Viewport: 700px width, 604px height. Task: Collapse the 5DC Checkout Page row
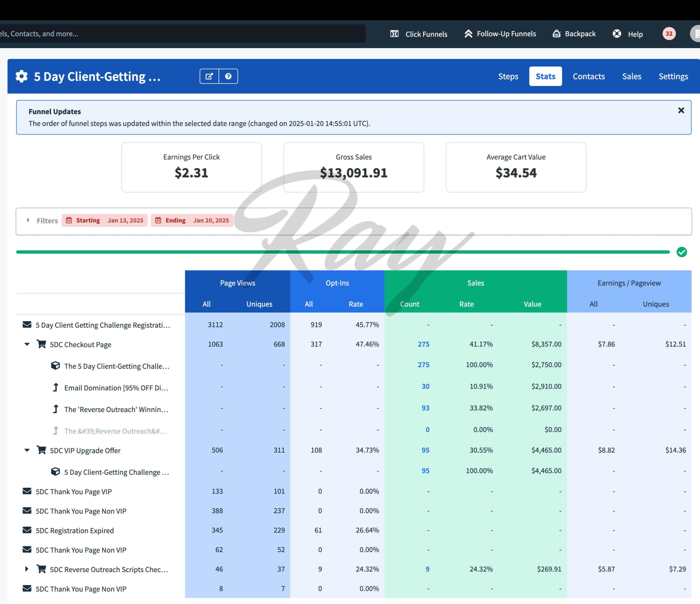point(27,344)
